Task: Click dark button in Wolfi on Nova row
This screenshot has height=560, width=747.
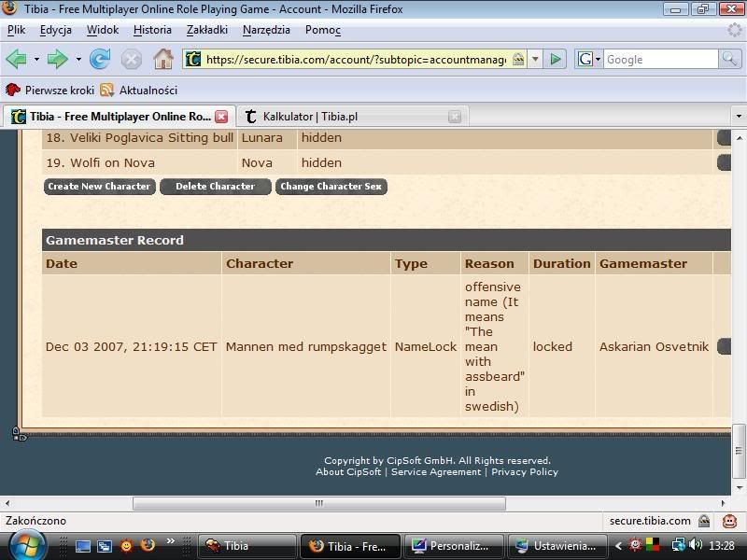Action: click(724, 162)
